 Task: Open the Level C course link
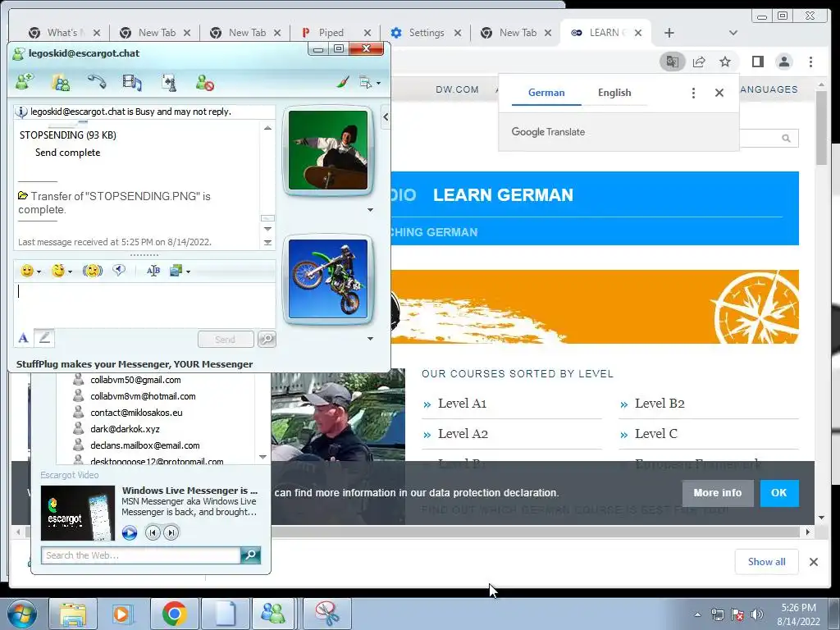click(x=655, y=434)
